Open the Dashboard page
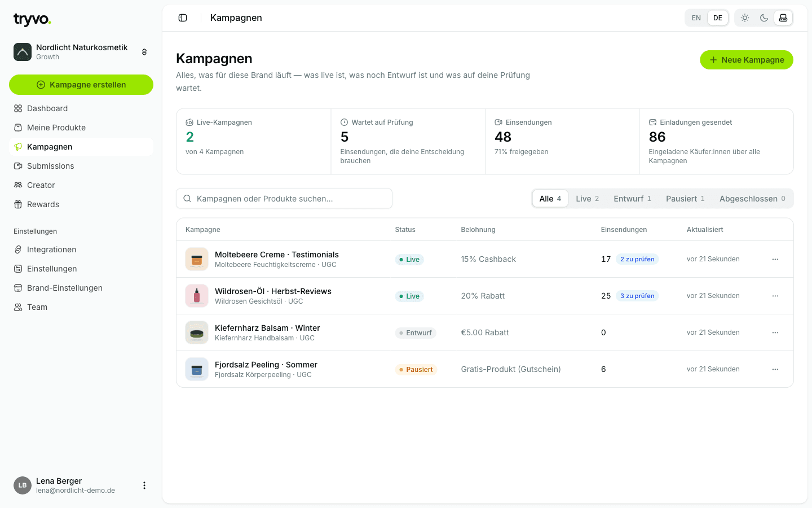Screen dimensions: 812x508 [81, 108]
